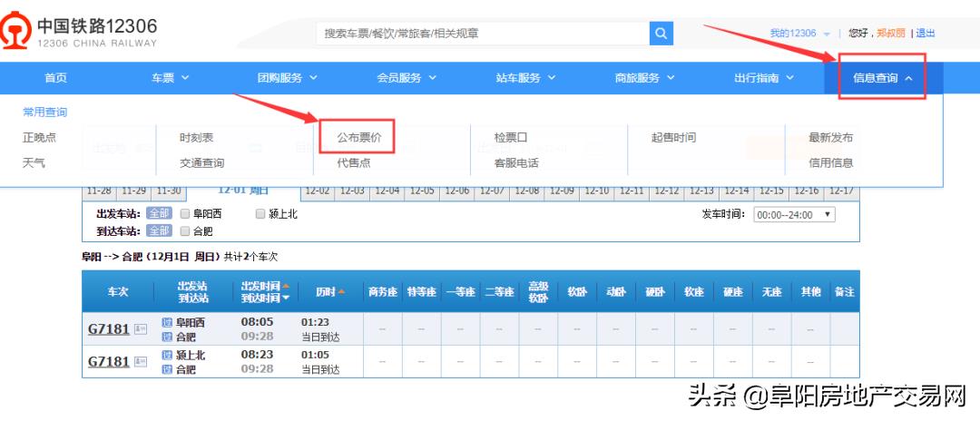Select 公布票价 in the info menu
Viewport: 980px width, 421px height.
pos(359,138)
